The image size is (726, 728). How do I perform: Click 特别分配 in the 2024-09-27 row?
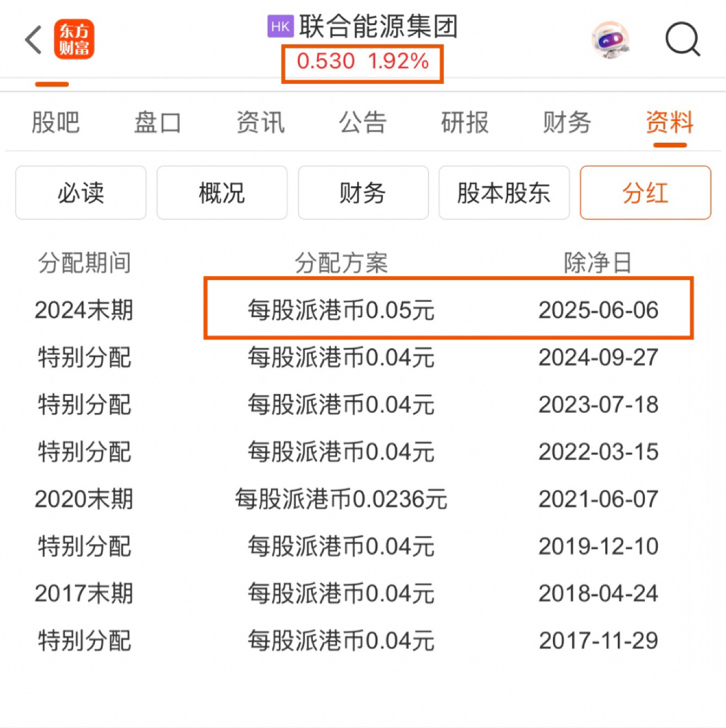point(85,357)
